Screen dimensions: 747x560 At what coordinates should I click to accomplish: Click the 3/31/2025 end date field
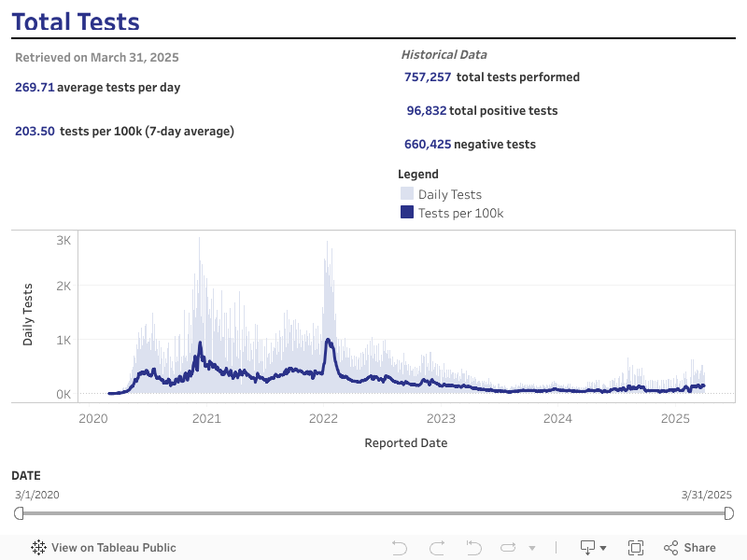click(x=707, y=495)
